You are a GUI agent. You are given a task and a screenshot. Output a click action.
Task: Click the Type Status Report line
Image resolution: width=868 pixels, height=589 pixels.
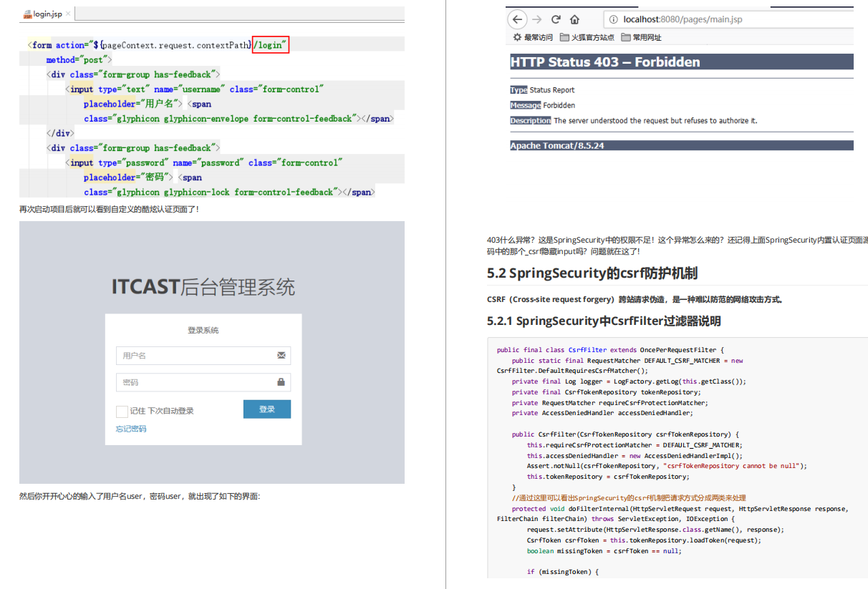pyautogui.click(x=542, y=90)
